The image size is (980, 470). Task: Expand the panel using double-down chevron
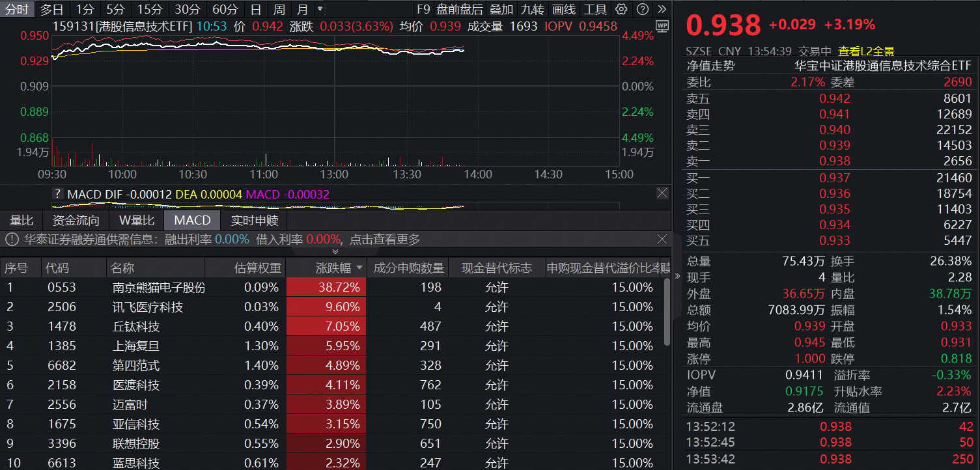pos(335,251)
